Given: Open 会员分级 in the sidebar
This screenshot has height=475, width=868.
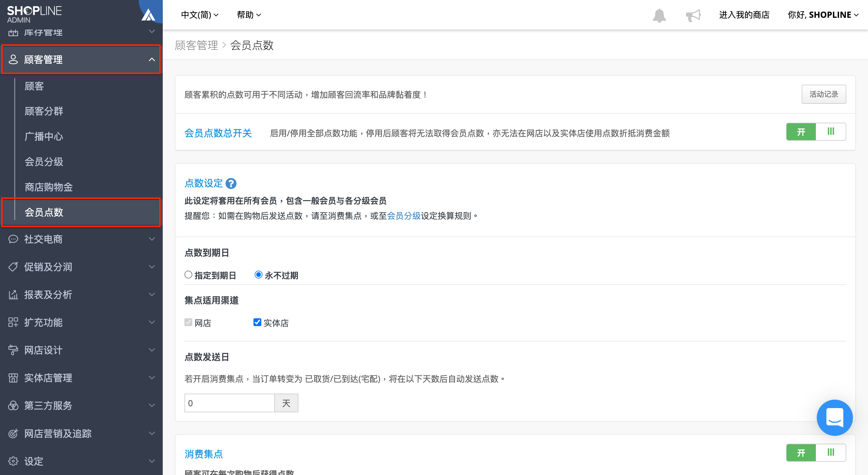Looking at the screenshot, I should click(44, 162).
